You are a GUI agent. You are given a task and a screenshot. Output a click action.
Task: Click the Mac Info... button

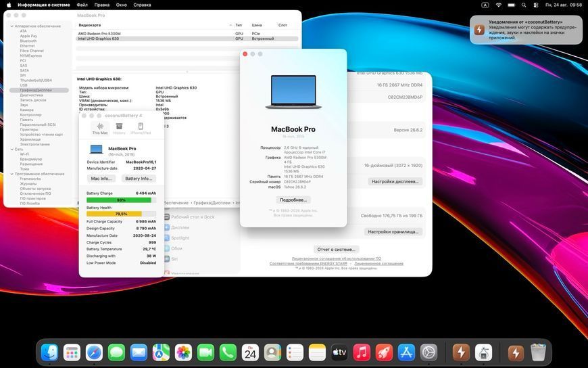101,179
